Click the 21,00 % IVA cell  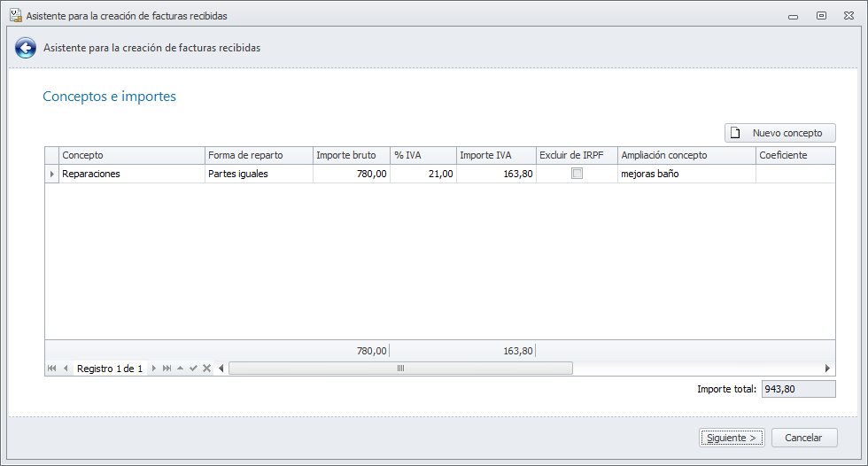click(x=423, y=174)
